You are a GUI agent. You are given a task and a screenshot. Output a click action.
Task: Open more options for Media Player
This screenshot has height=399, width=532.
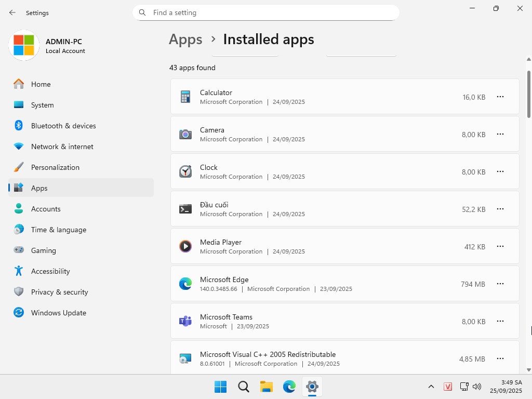point(500,246)
